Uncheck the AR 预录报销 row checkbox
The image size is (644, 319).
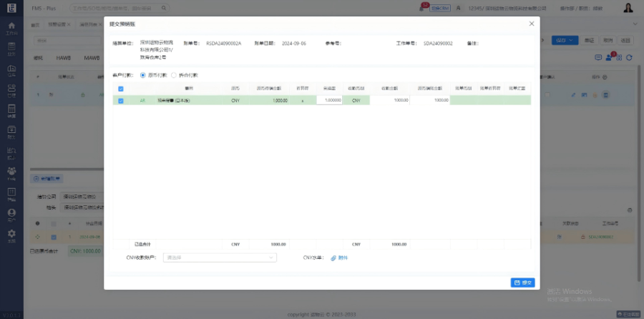click(x=120, y=101)
